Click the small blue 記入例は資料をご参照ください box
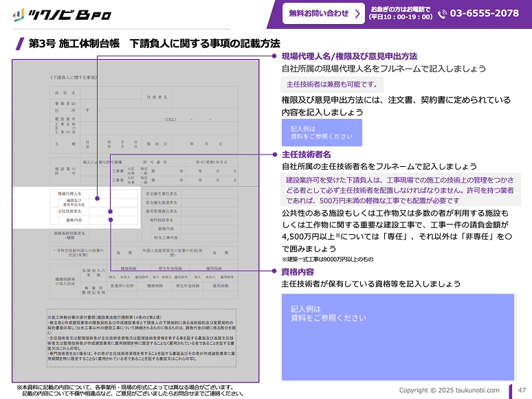The height and width of the screenshot is (399, 532). coord(322,133)
